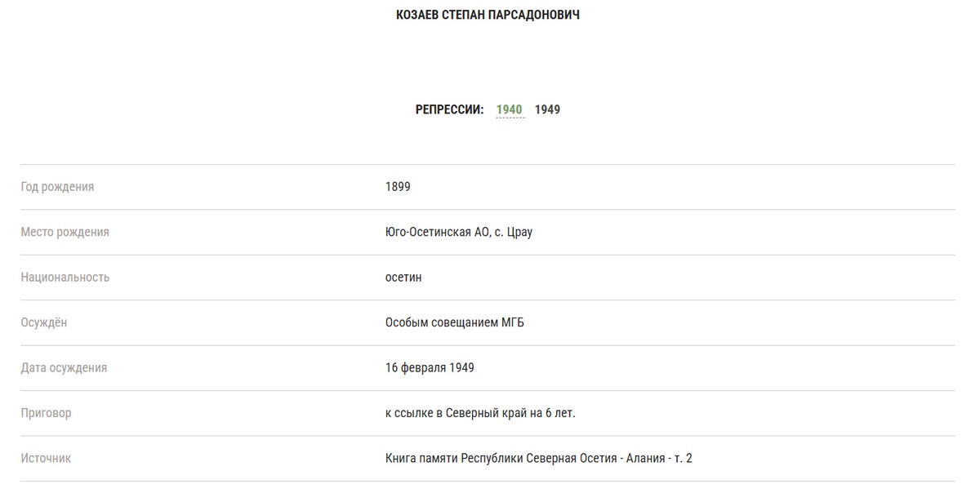Click the divider line below Источник row

(x=488, y=482)
